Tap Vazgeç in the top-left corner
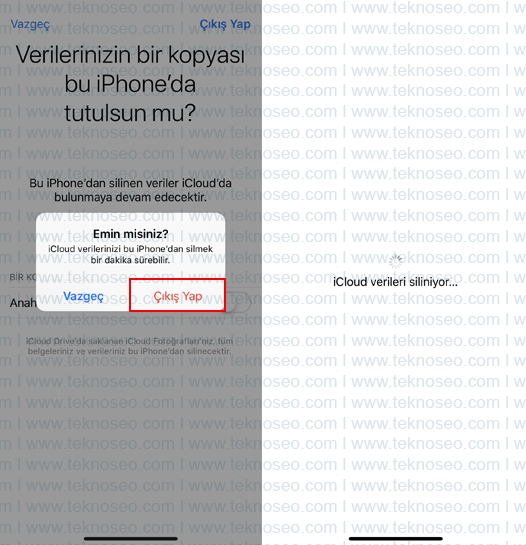This screenshot has height=545, width=526. pos(30,24)
